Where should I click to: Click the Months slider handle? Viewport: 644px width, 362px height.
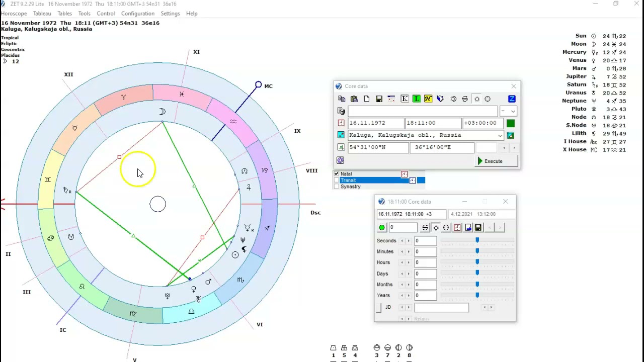477,285
